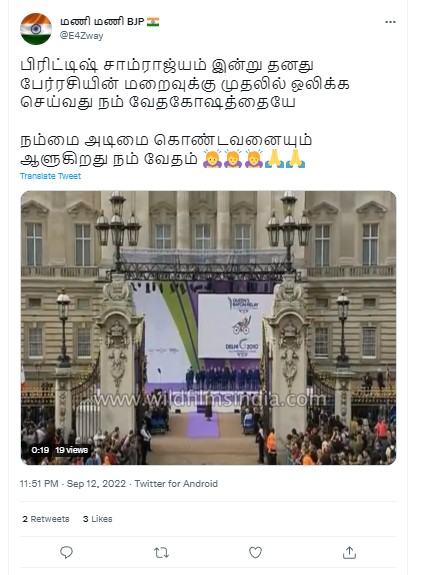Viewport: 423px width, 575px height.
Task: Open the Indian flag profile avatar
Action: tap(36, 29)
